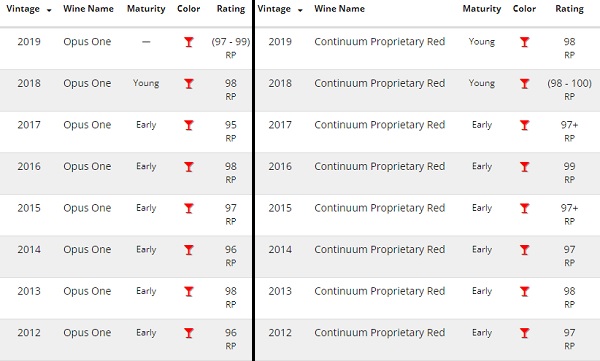Click wine glass icon for 2012 Opus One
This screenshot has width=600, height=361.
189,333
